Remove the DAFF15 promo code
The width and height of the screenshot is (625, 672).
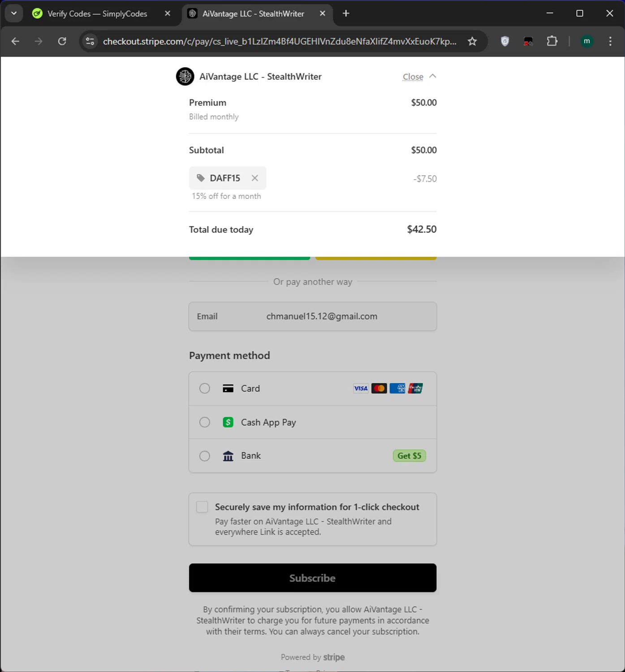pyautogui.click(x=254, y=178)
